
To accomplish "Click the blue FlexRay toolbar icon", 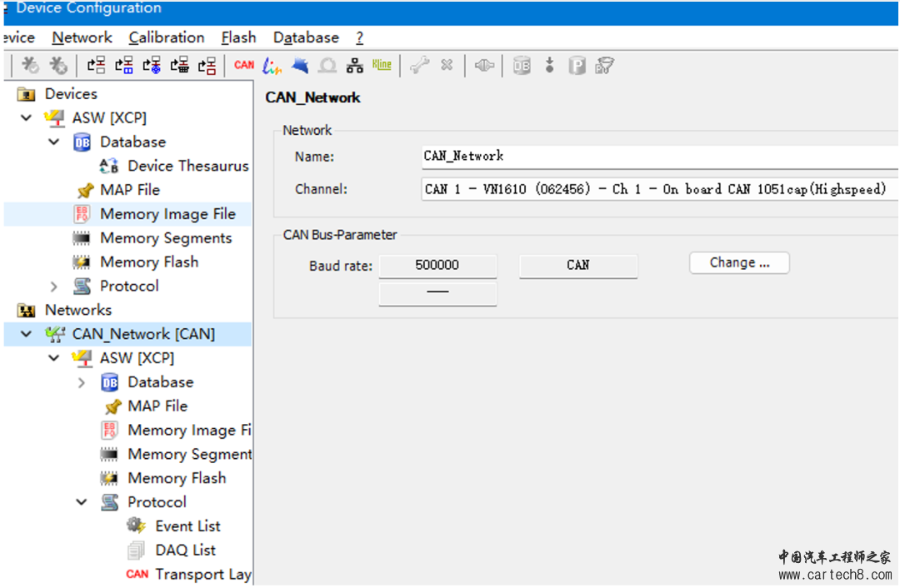I will click(300, 66).
